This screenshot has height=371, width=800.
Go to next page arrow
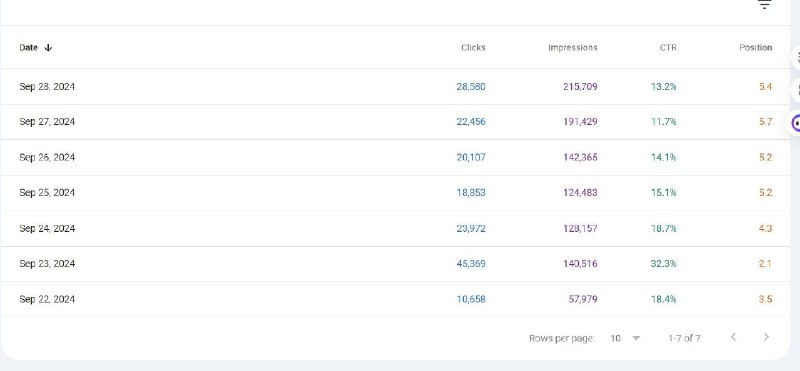click(766, 337)
